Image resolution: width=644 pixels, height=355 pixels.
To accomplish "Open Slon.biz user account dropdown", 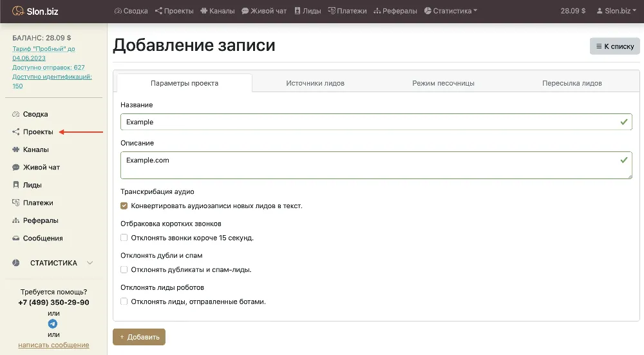I will click(616, 11).
